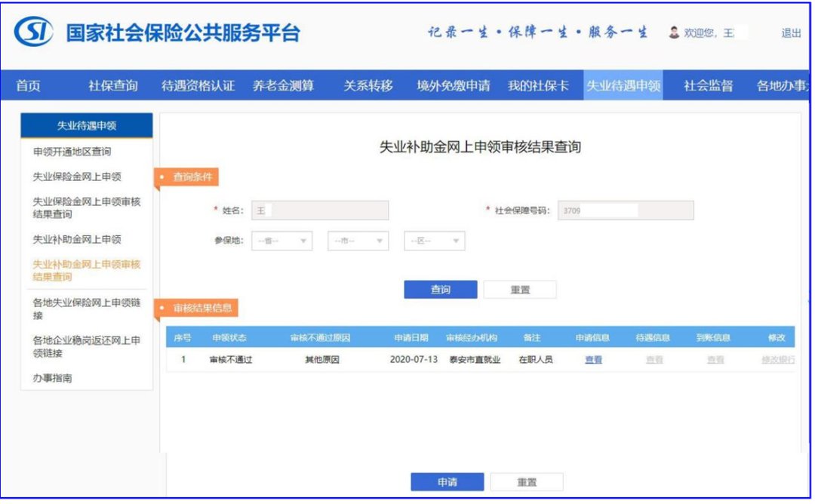Go to 养老金测算 in navigation bar

pos(282,85)
